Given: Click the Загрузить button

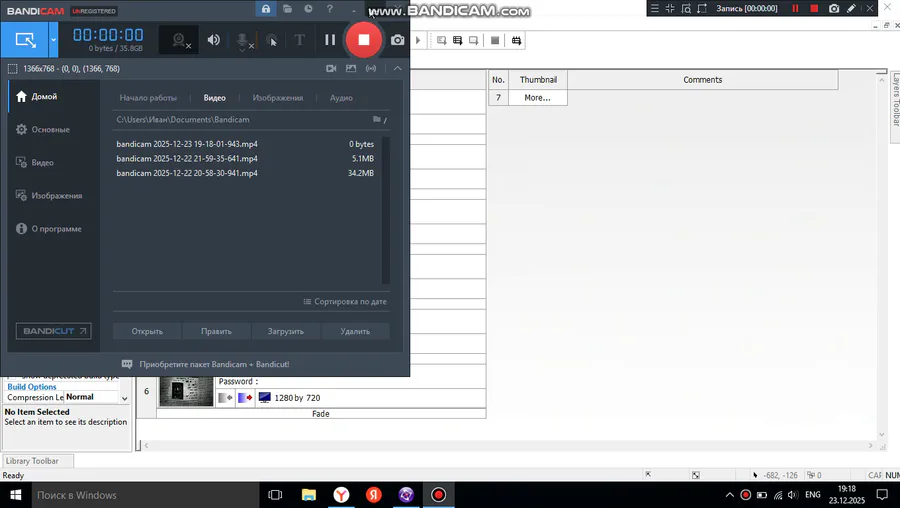Looking at the screenshot, I should click(x=285, y=331).
